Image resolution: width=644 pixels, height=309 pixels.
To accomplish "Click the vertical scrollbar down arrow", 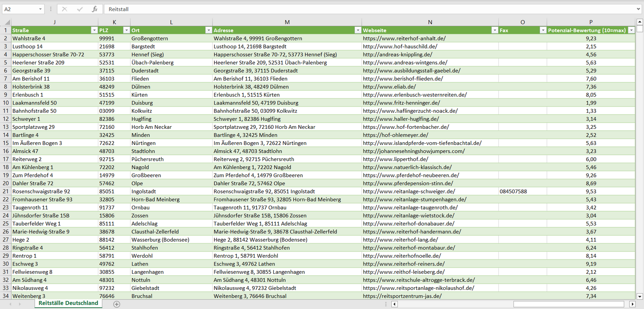I will click(640, 296).
